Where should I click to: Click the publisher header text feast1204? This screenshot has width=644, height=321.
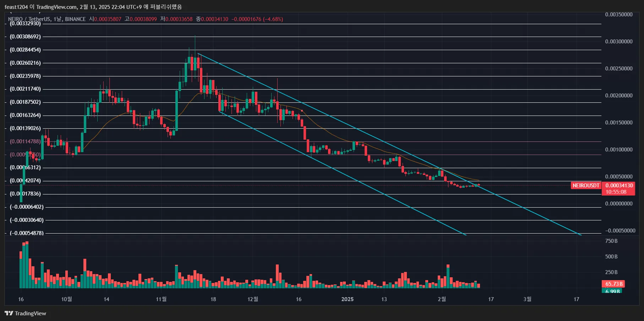pos(16,7)
